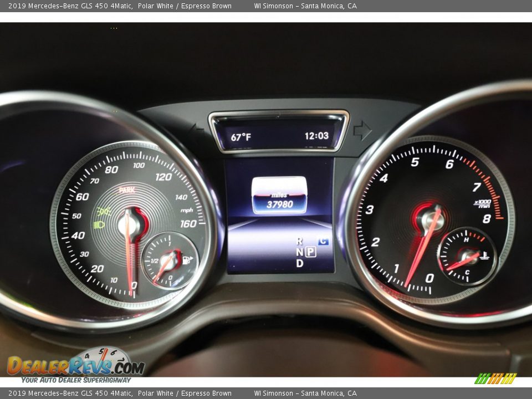532x399 pixels.
Task: Click the tachometer needle hub
Action: click(433, 221)
